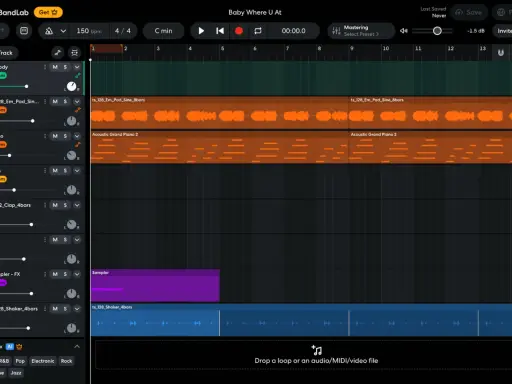Select the Rock genre tag
Viewport: 512px width, 384px height.
pos(66,361)
